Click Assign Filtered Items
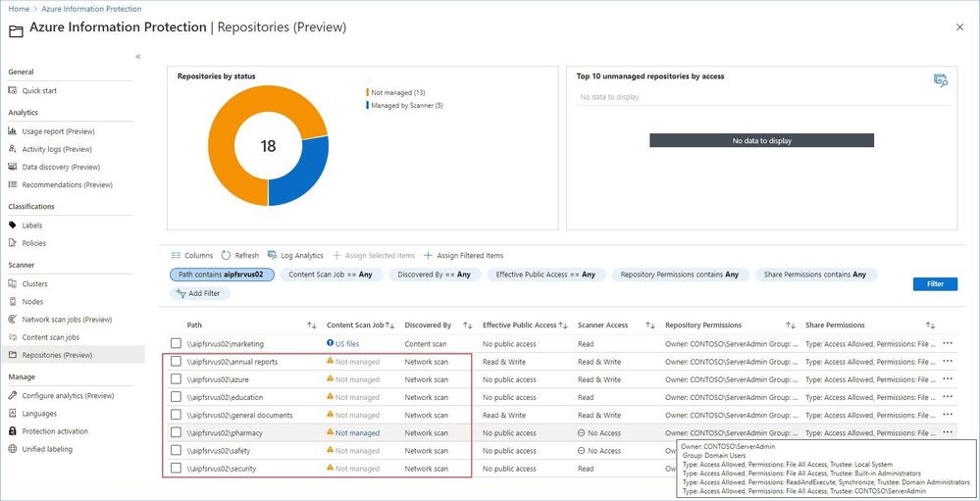This screenshot has width=980, height=501. click(x=464, y=256)
